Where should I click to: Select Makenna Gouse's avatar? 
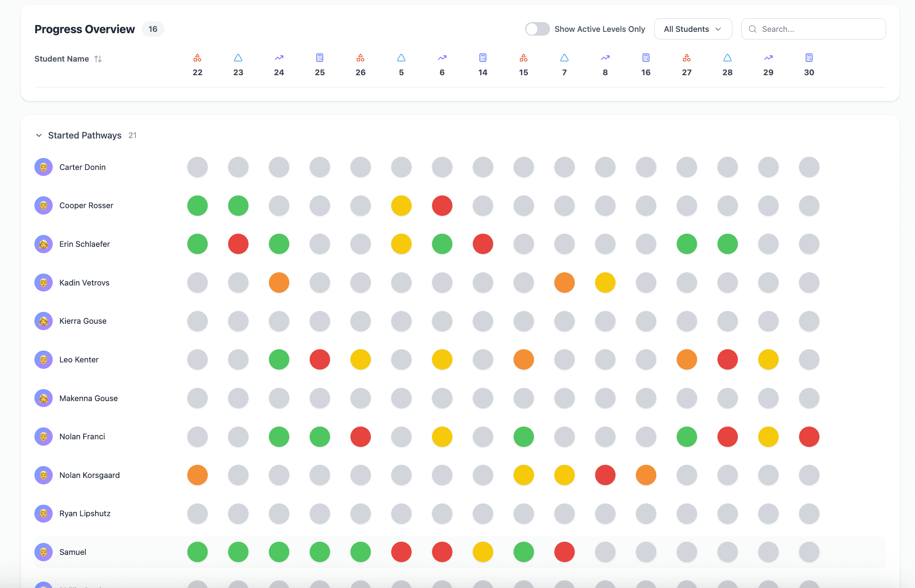(x=43, y=399)
